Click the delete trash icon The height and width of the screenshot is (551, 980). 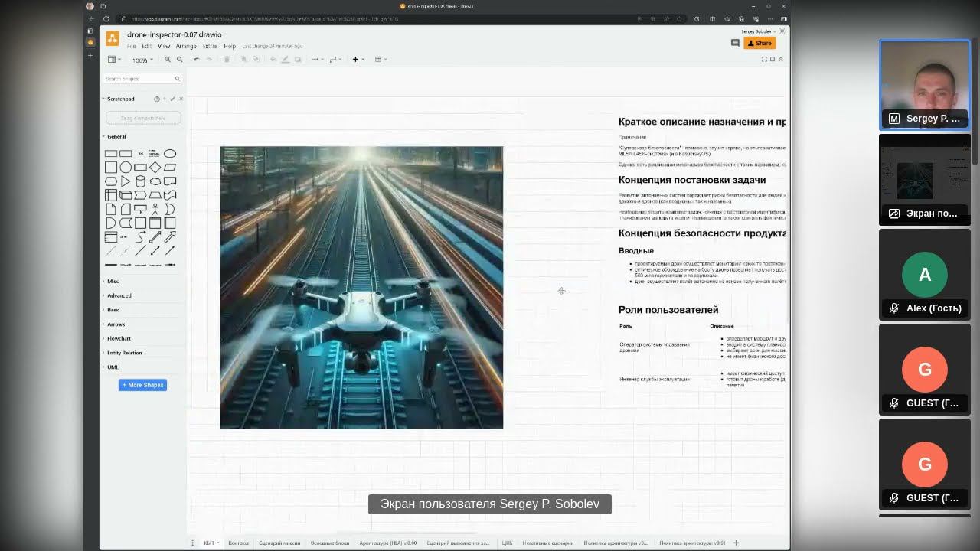pyautogui.click(x=227, y=59)
